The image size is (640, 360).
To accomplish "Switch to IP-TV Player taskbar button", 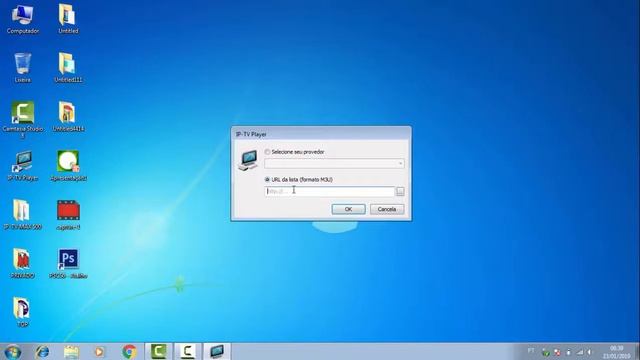I will (x=217, y=351).
